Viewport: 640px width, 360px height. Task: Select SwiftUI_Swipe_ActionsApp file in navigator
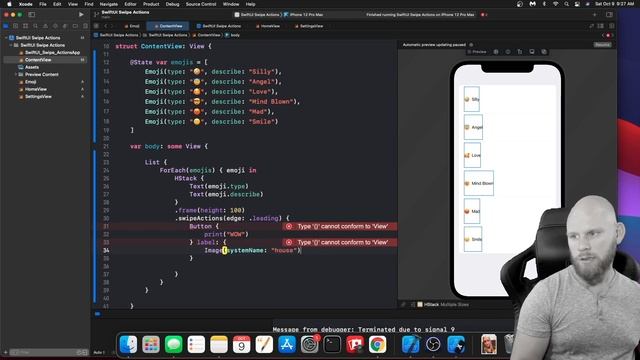coord(52,52)
